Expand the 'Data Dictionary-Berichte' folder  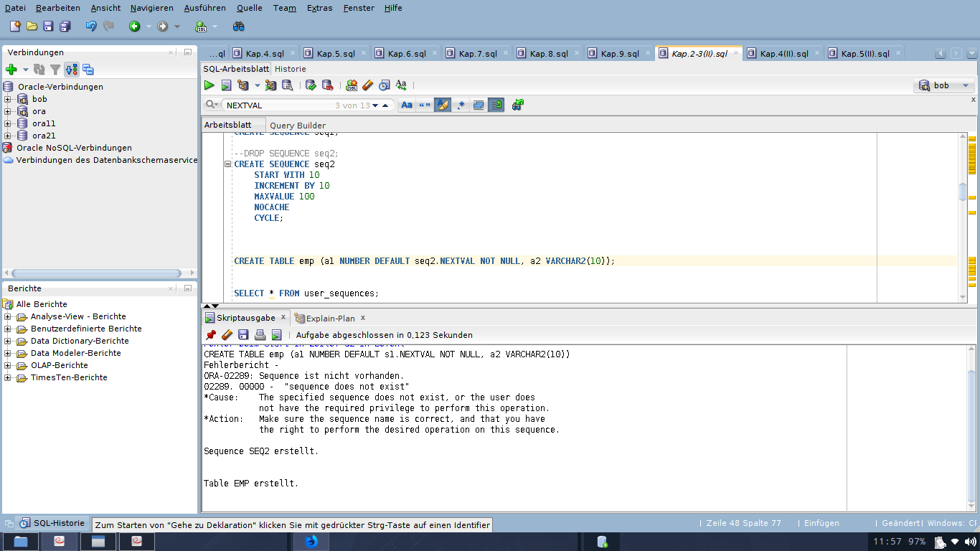[8, 341]
